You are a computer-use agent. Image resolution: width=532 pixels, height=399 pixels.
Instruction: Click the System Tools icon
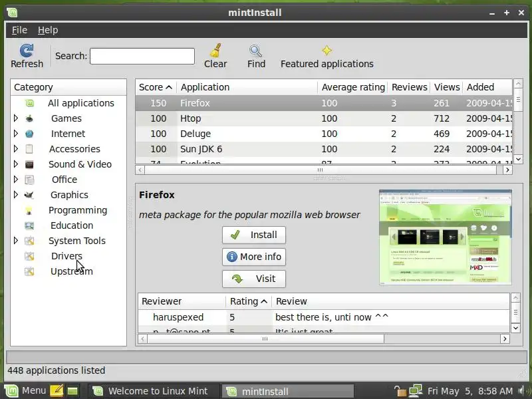29,241
